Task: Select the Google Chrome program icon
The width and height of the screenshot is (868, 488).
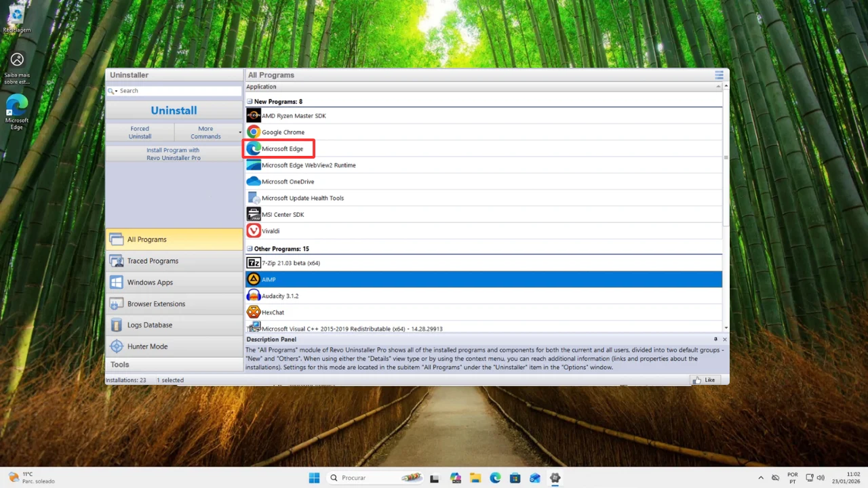Action: tap(254, 132)
